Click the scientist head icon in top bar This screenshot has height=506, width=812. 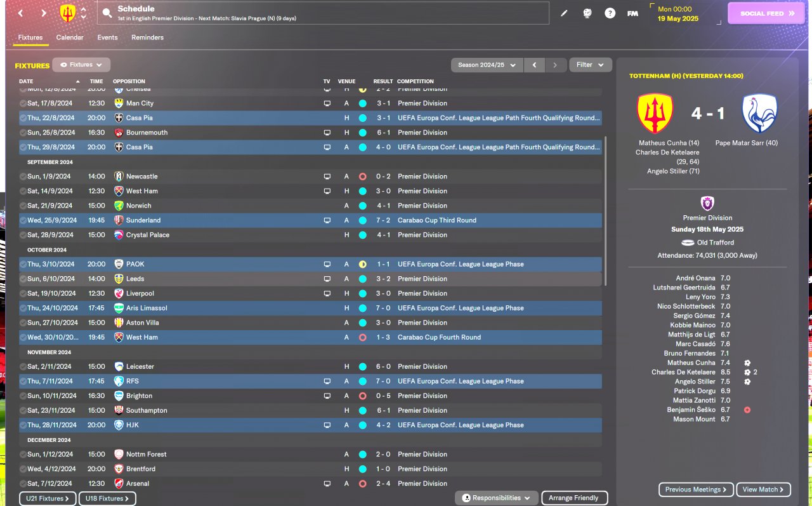pyautogui.click(x=587, y=13)
